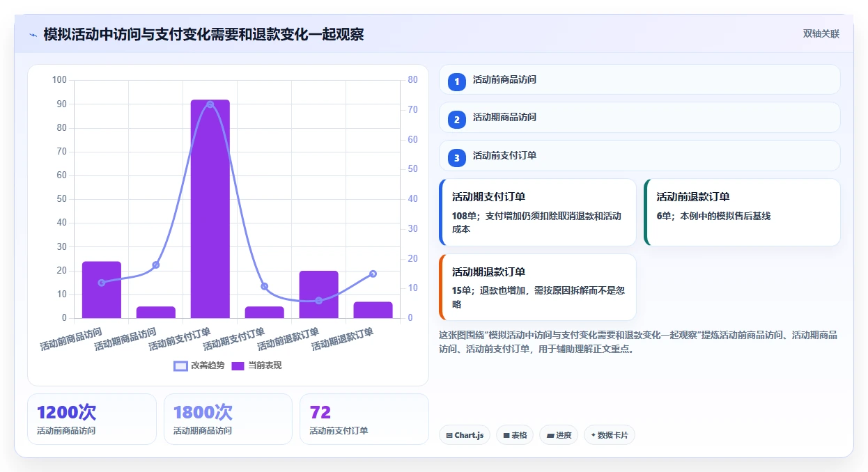Click numbered badge 3 for 活动前支付订单

tap(457, 158)
